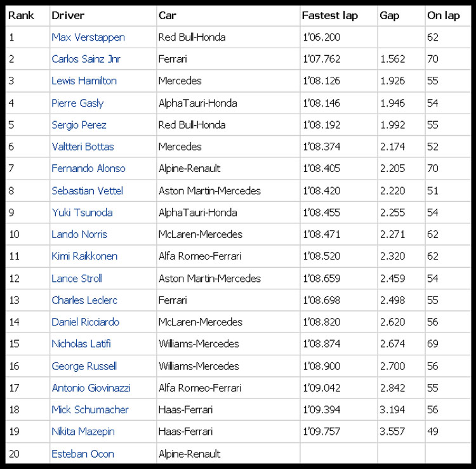Click the Fernando Alonso driver link
The height and width of the screenshot is (469, 476).
[x=88, y=168]
